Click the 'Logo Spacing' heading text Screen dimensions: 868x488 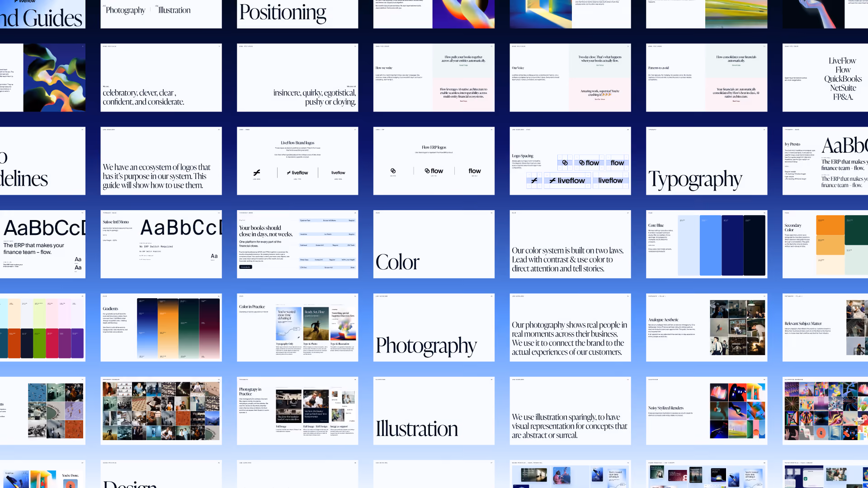pos(523,156)
